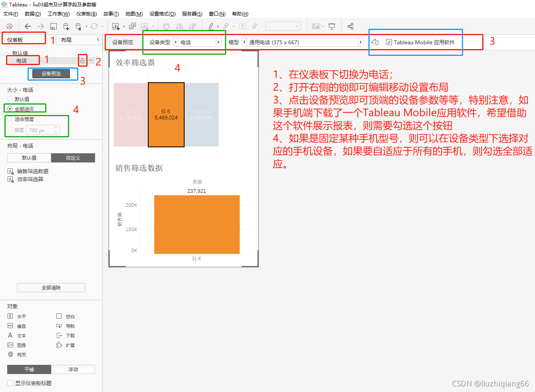The image size is (535, 392).
Task: Click the sort descending icon
Action: [193, 26]
